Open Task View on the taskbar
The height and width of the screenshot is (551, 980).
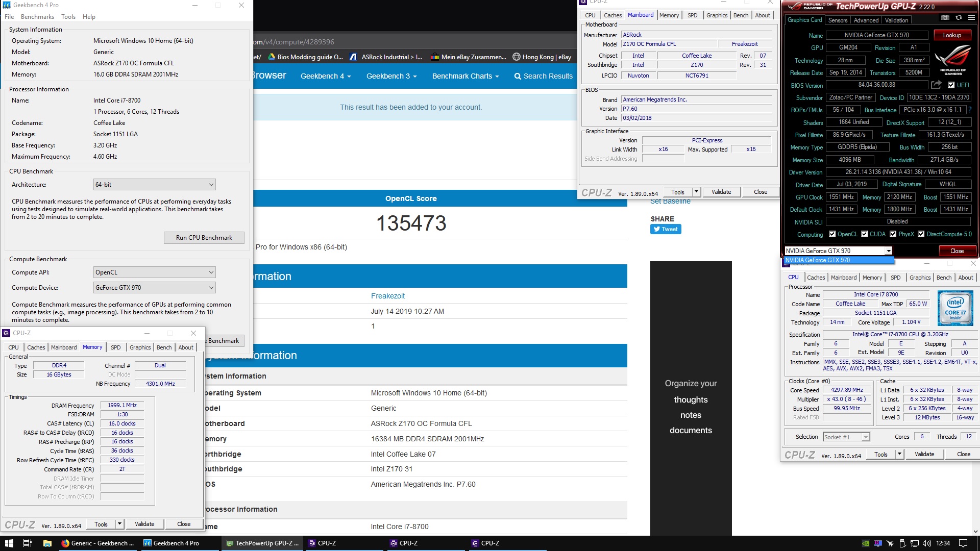click(x=28, y=543)
